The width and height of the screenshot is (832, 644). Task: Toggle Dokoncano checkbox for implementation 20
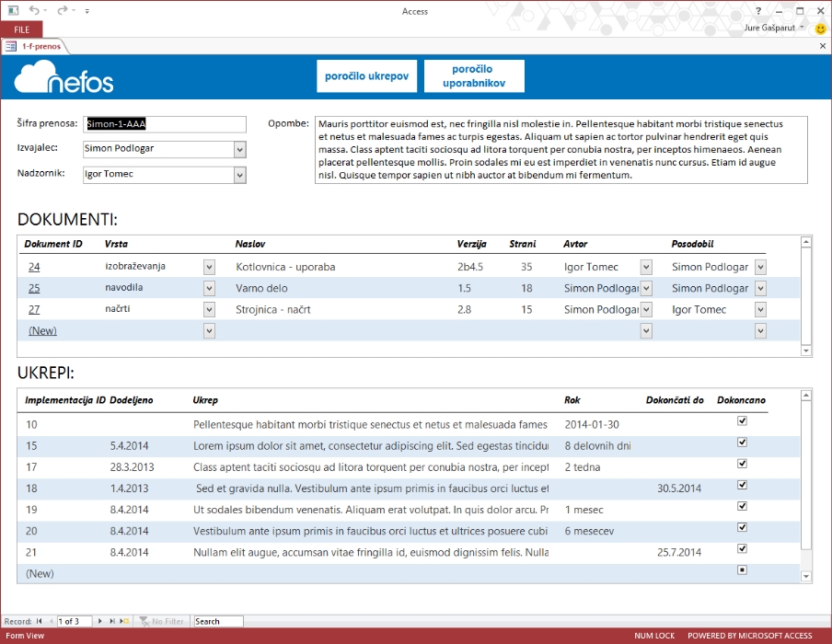(742, 527)
